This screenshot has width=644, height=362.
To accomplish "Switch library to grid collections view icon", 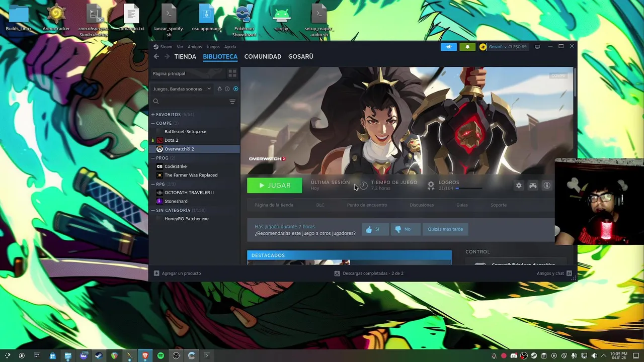I will 232,73.
